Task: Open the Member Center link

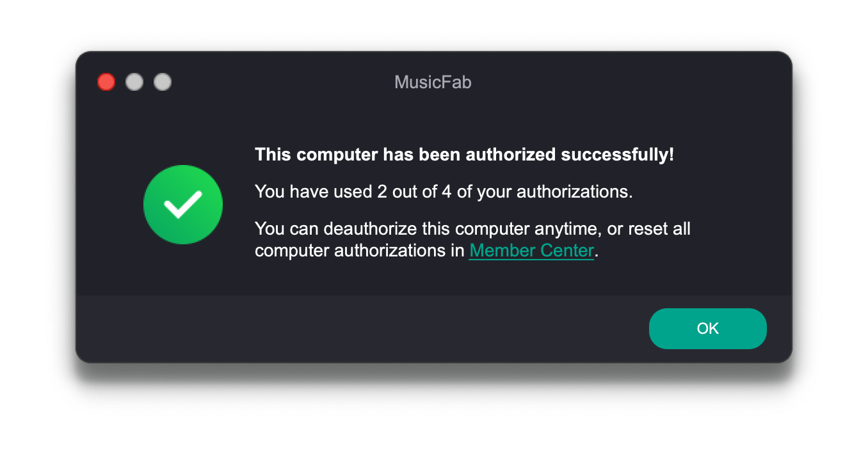Action: (531, 250)
